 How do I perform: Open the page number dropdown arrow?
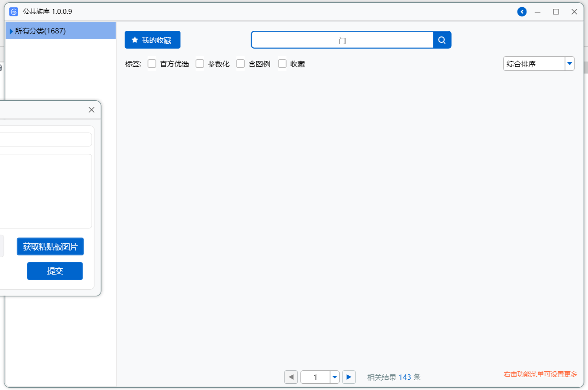point(335,377)
